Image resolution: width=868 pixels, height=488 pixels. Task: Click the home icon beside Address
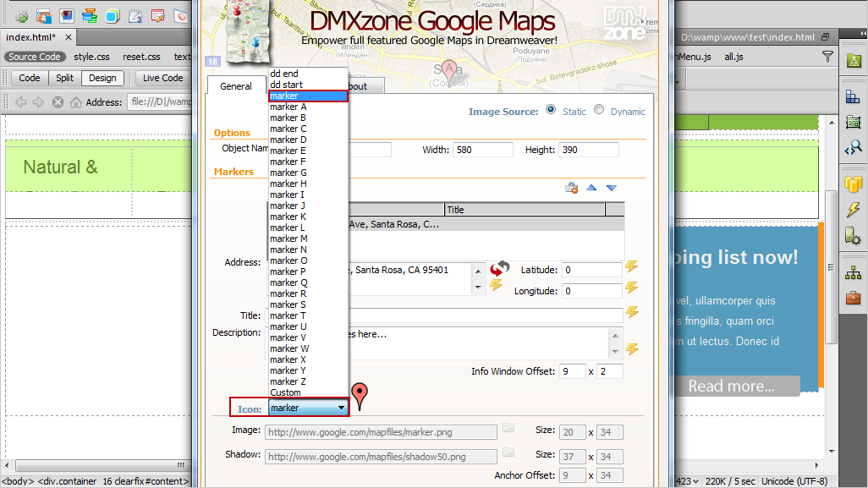(x=76, y=102)
